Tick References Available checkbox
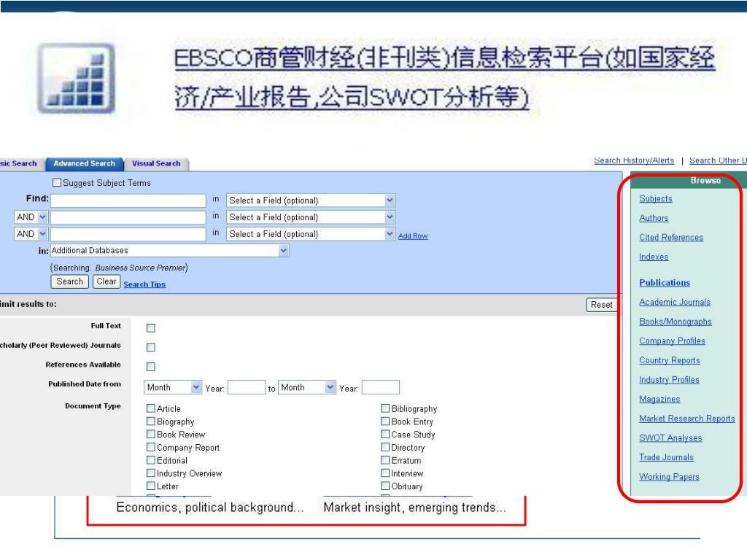The width and height of the screenshot is (747, 560). [x=151, y=367]
